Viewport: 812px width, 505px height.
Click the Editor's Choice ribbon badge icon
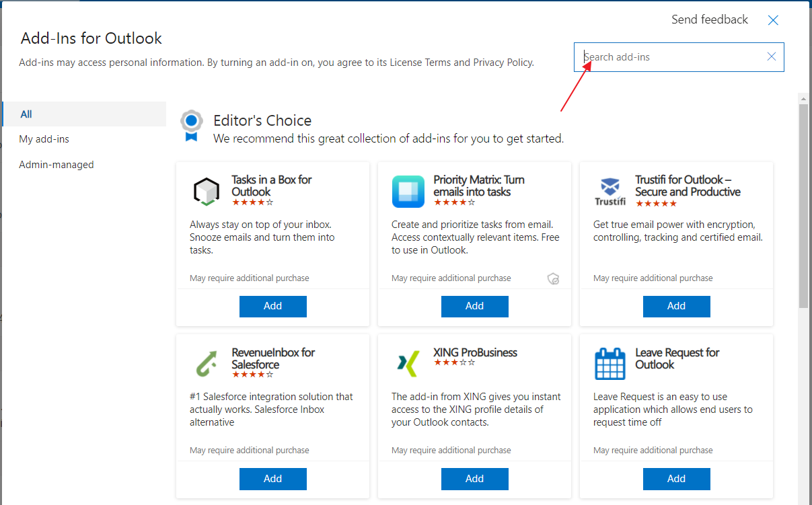191,126
